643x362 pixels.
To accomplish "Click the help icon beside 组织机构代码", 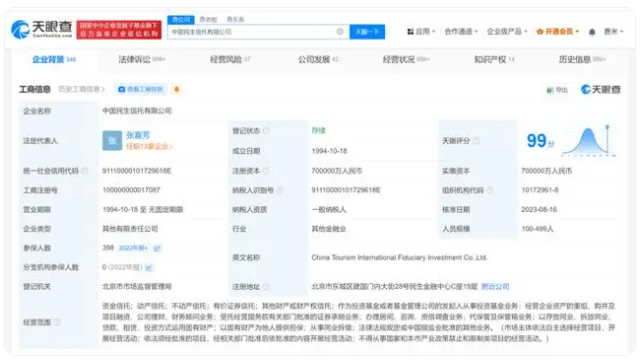I will (490, 190).
